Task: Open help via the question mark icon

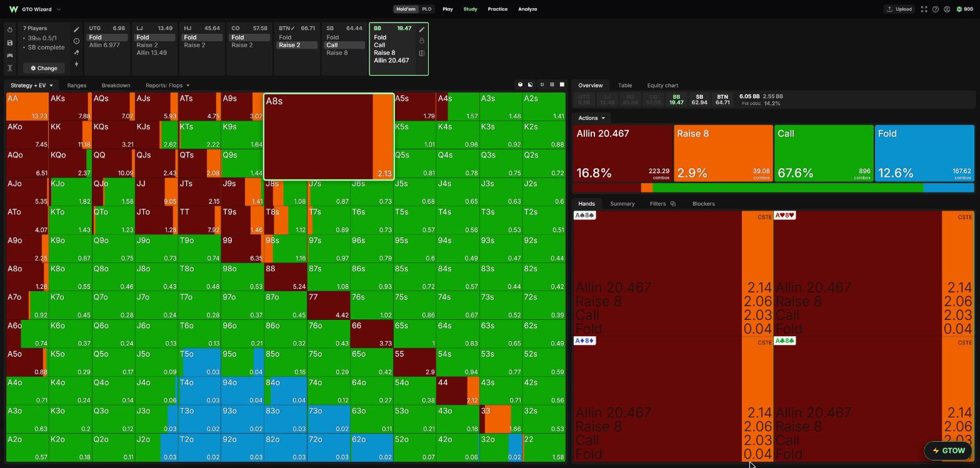Action: pos(936,9)
